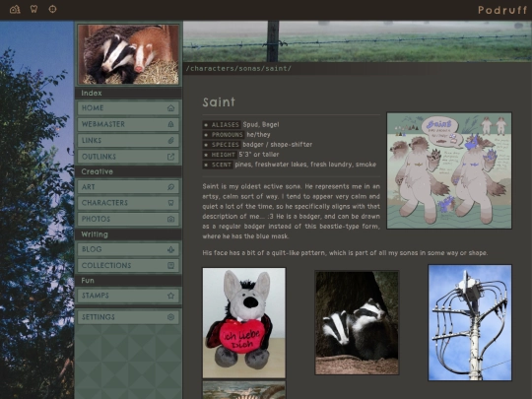Click the icon on the COLLECTIONS button
The width and height of the screenshot is (532, 399).
click(170, 266)
